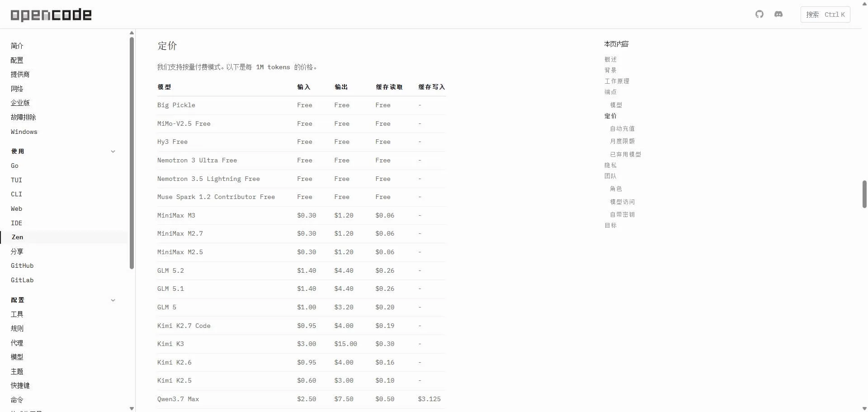
Task: Click Nemotron 3.5 Lightning Free row name
Action: pos(208,179)
